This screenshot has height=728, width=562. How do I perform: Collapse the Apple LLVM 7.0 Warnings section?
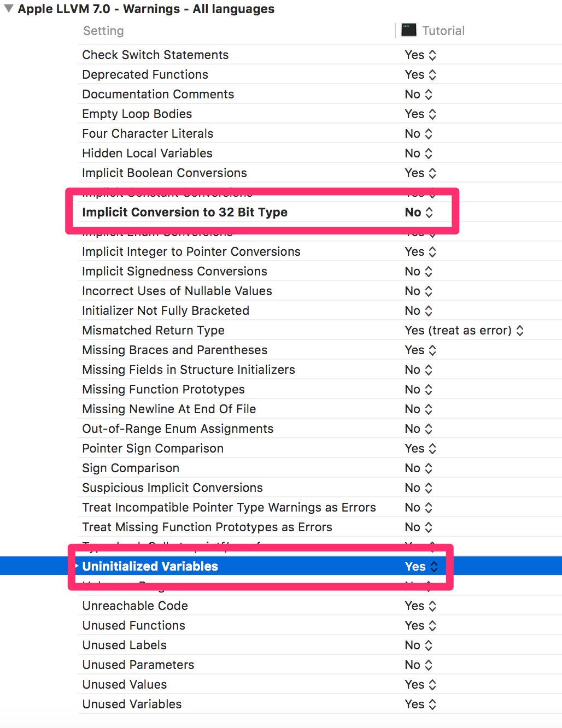[x=9, y=9]
